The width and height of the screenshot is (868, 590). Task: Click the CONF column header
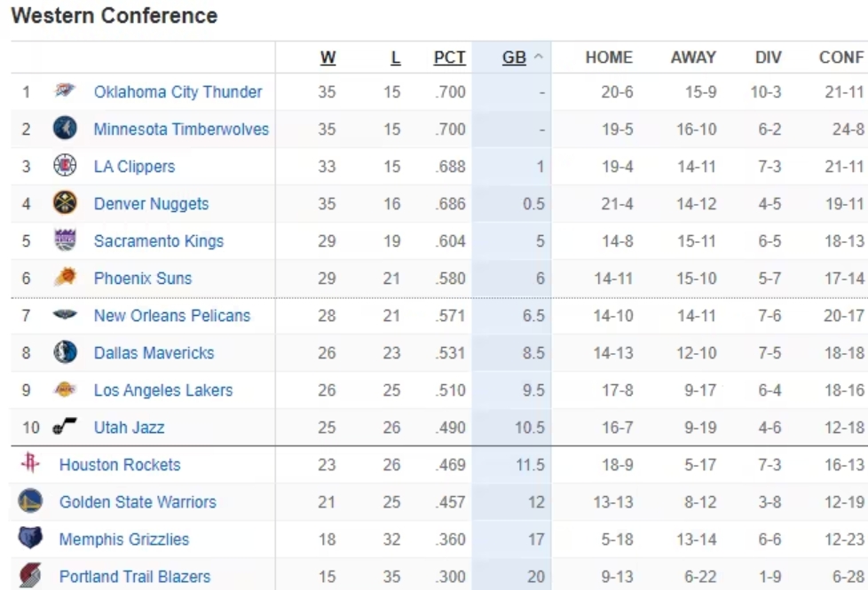pos(840,58)
